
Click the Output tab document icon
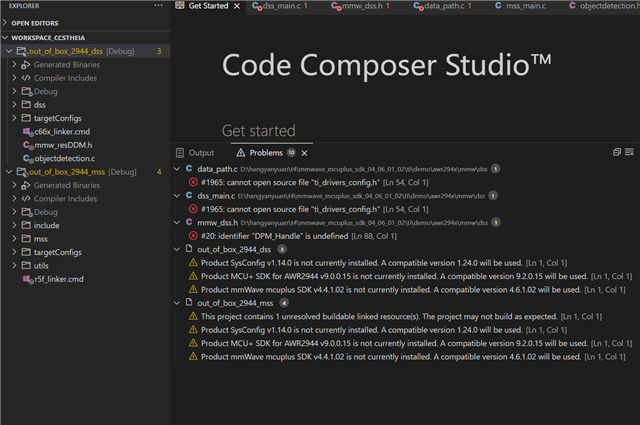tap(180, 153)
